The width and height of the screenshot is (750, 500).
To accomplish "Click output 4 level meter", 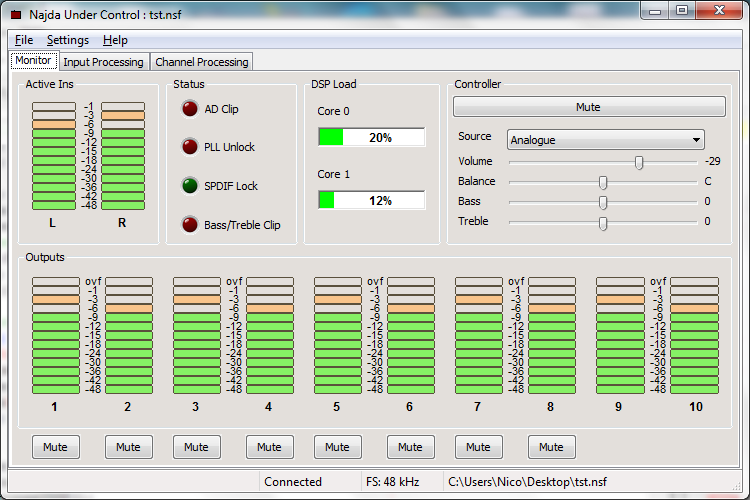I will coord(270,335).
